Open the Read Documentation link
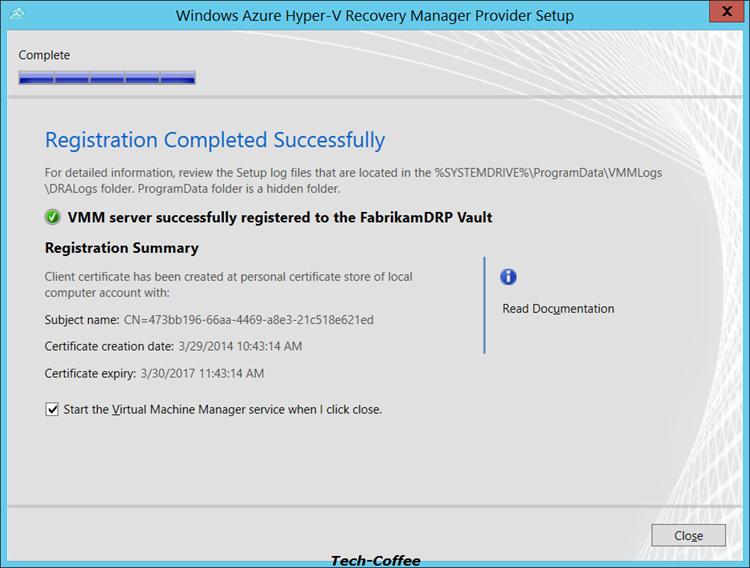Image resolution: width=750 pixels, height=568 pixels. click(x=558, y=309)
